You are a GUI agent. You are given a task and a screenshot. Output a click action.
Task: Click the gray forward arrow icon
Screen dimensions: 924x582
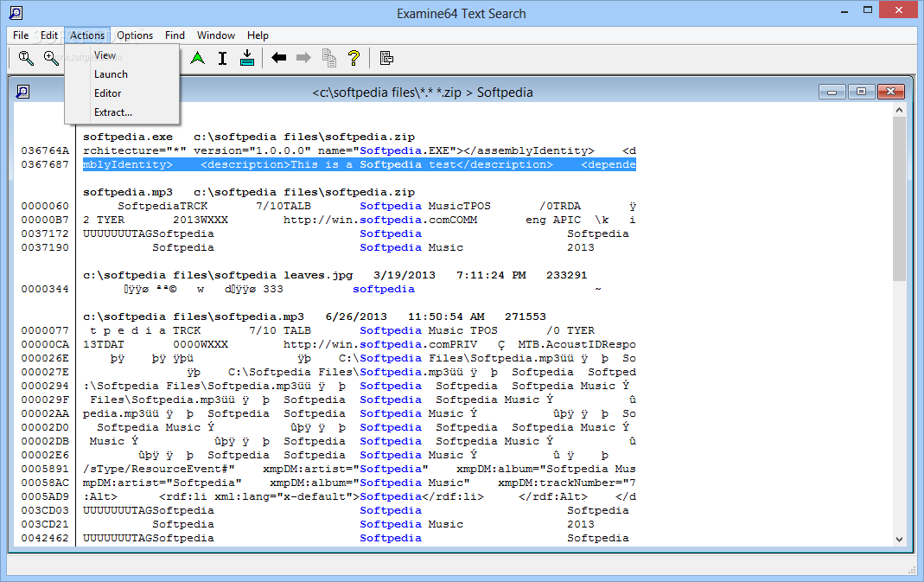click(303, 58)
